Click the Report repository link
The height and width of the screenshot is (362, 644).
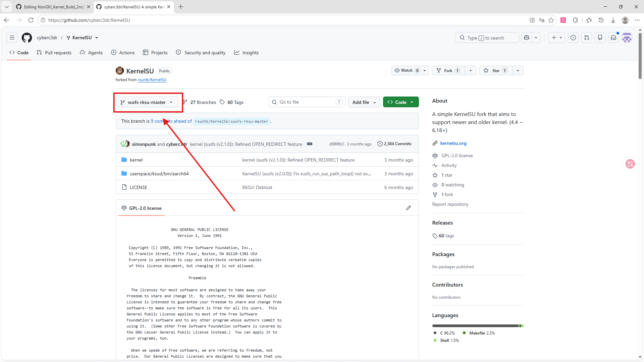[x=450, y=204]
